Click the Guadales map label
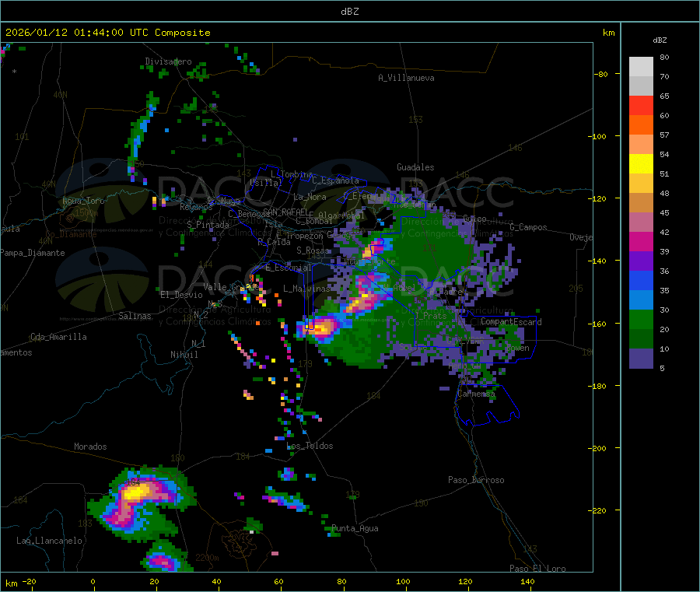The height and width of the screenshot is (592, 700). [x=415, y=167]
